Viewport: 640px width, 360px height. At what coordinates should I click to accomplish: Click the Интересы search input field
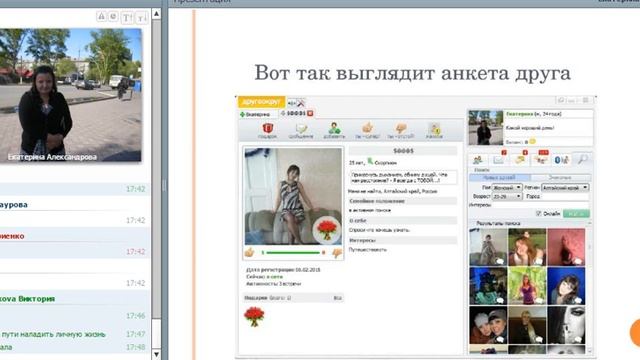[541, 205]
